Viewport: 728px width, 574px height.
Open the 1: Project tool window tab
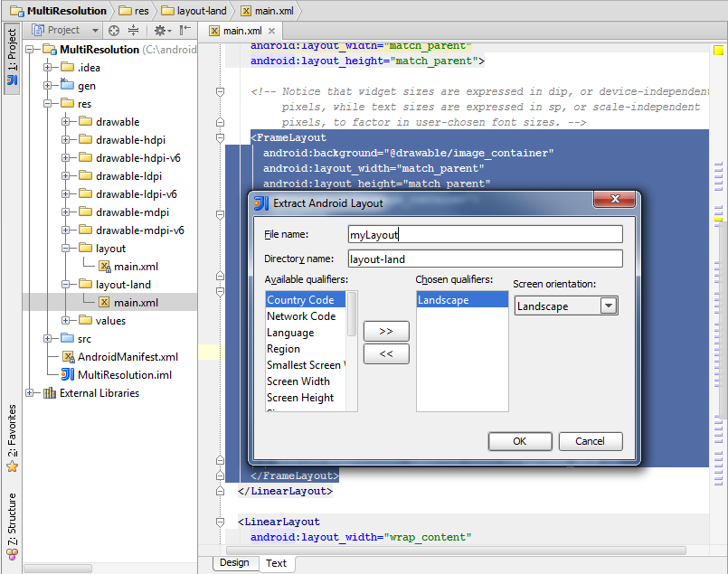click(x=12, y=58)
